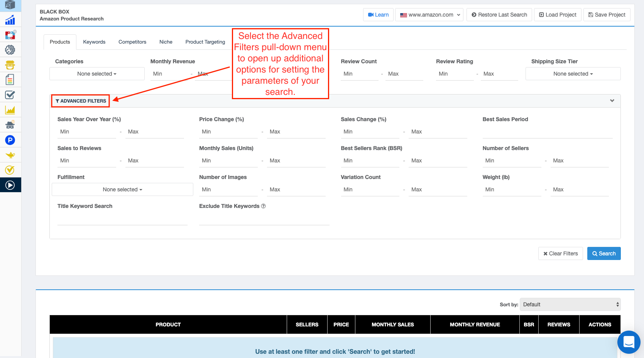Open the Black Box tool in the sidebar

(10, 5)
